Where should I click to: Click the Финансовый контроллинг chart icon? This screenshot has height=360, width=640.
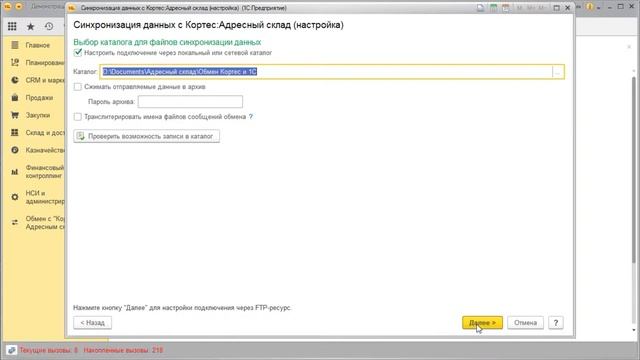click(x=15, y=172)
